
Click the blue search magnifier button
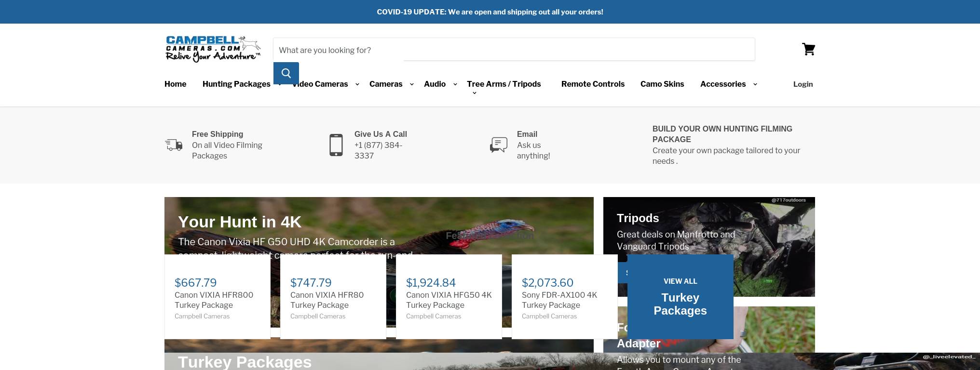286,73
